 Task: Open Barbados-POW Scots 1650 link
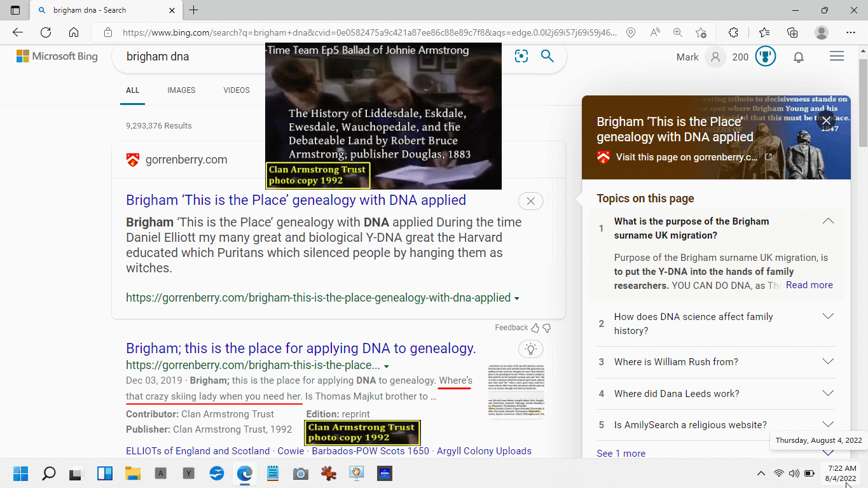[371, 450]
